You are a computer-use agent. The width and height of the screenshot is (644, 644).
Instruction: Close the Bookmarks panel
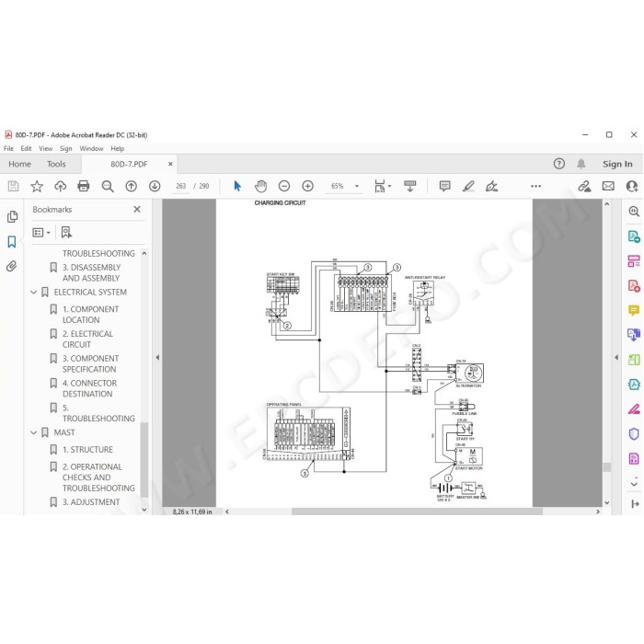click(x=137, y=209)
